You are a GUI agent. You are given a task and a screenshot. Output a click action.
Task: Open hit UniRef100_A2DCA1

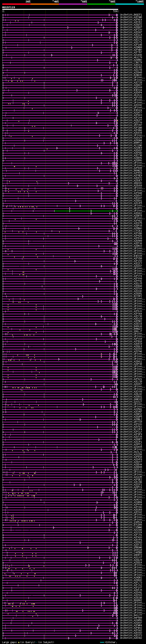(131, 37)
